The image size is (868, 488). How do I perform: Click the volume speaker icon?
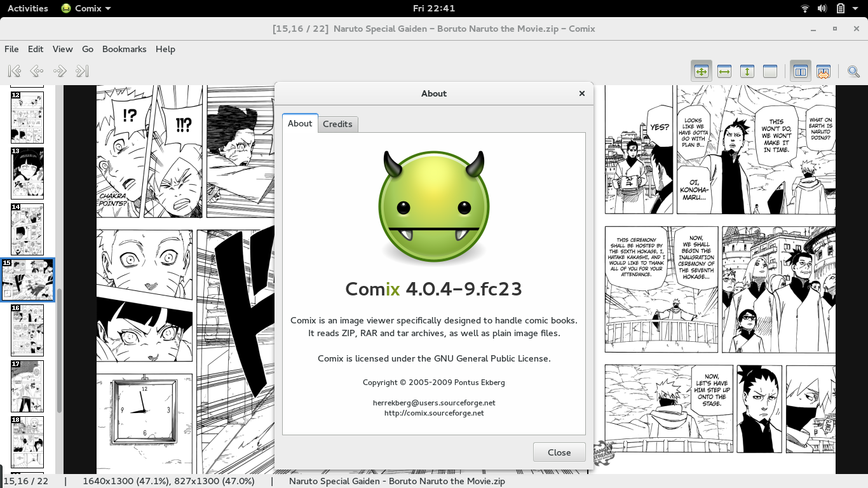click(x=822, y=8)
